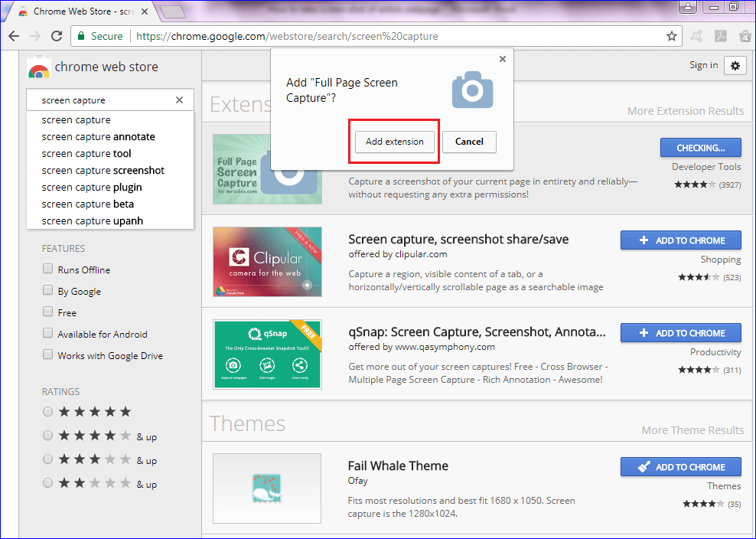
Task: Open the settings gear menu
Action: [735, 66]
